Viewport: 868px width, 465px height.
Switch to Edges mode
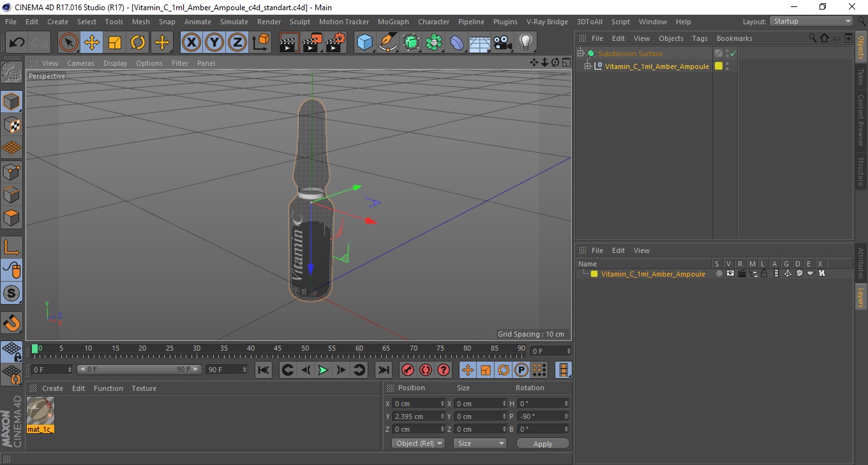coord(11,194)
